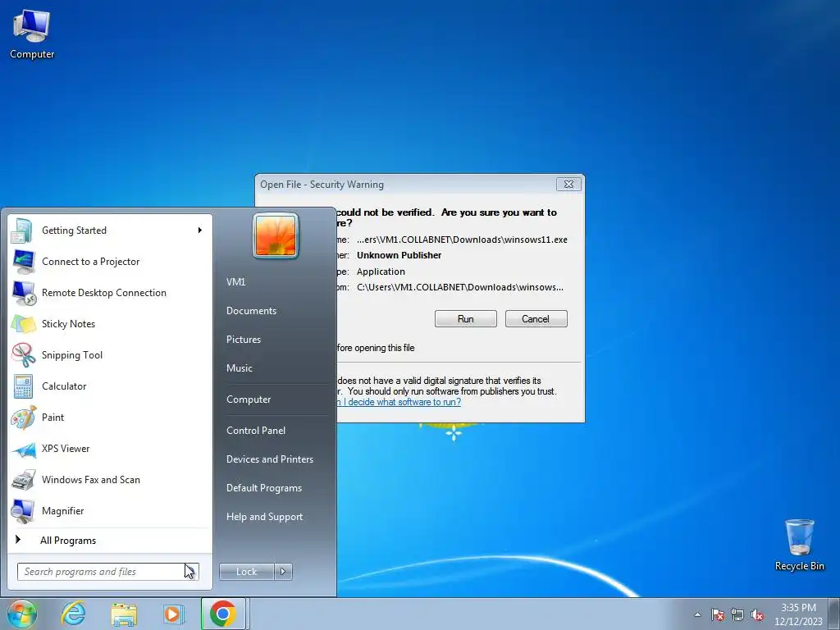Screen dimensions: 840x630
Task: Open Windows Explorer from the taskbar
Action: pos(124,614)
